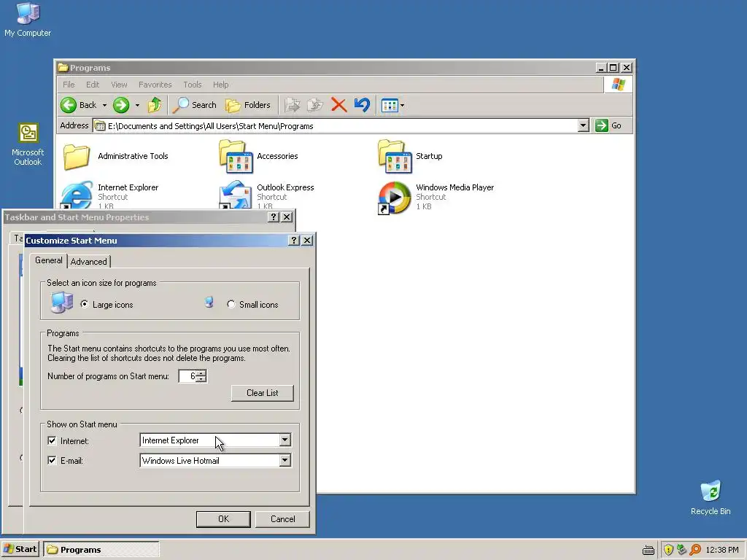
Task: Click Cancel in Customize Start Menu
Action: (x=283, y=519)
